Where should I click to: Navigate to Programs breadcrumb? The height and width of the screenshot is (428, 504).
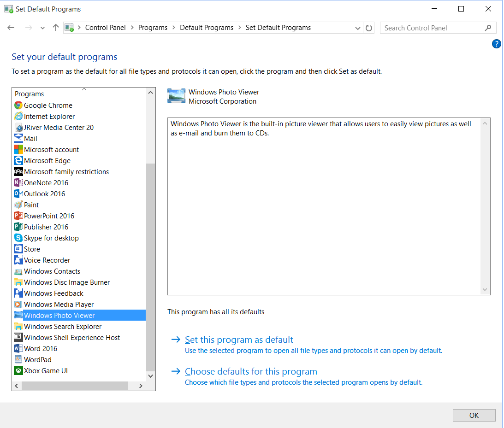tap(153, 28)
